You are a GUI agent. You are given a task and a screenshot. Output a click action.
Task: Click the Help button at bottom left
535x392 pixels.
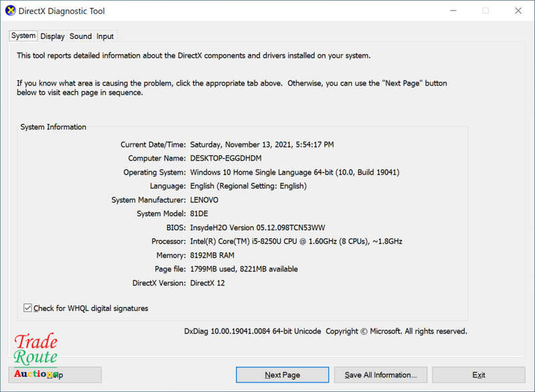coord(55,375)
